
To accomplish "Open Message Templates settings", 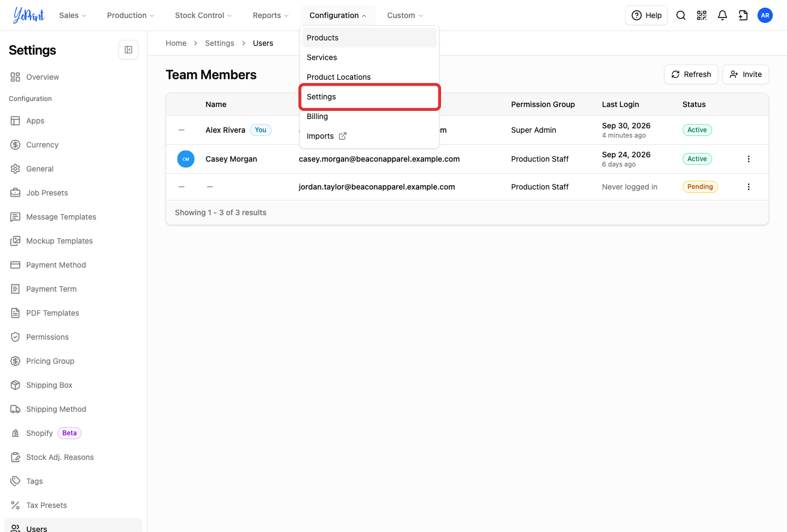I will tap(73, 217).
